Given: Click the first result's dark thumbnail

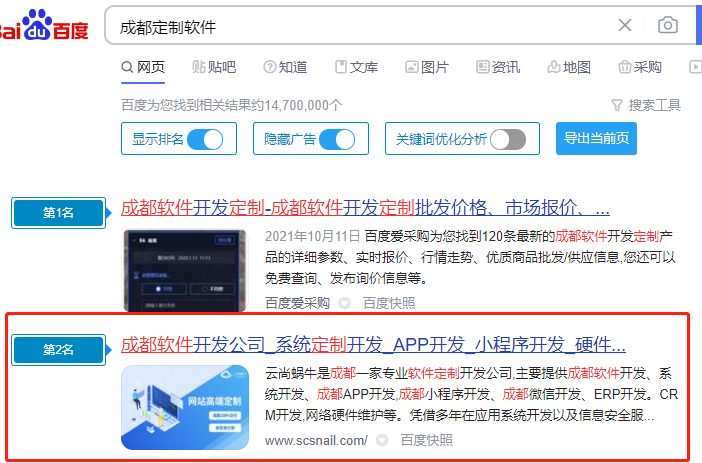Looking at the screenshot, I should [x=185, y=270].
